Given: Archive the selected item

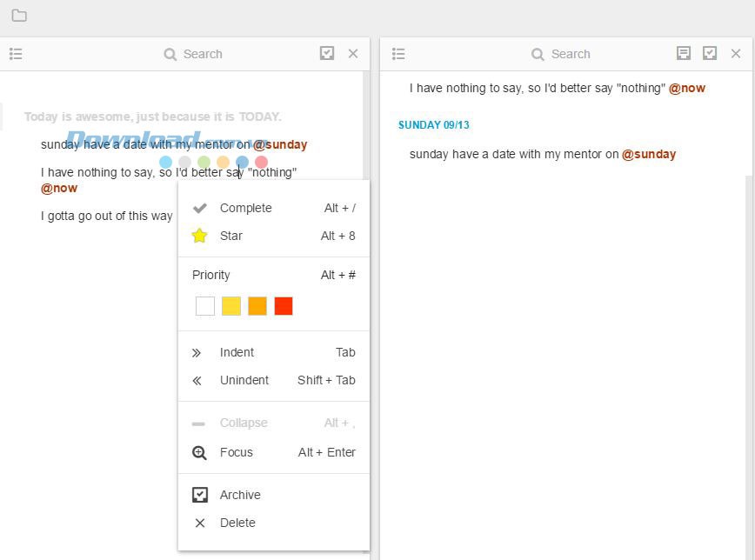Looking at the screenshot, I should [239, 495].
